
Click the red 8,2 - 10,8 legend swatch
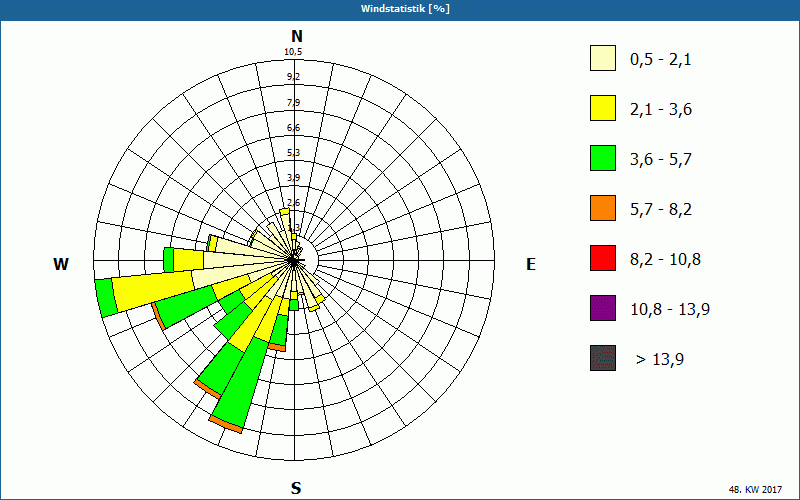(x=603, y=258)
